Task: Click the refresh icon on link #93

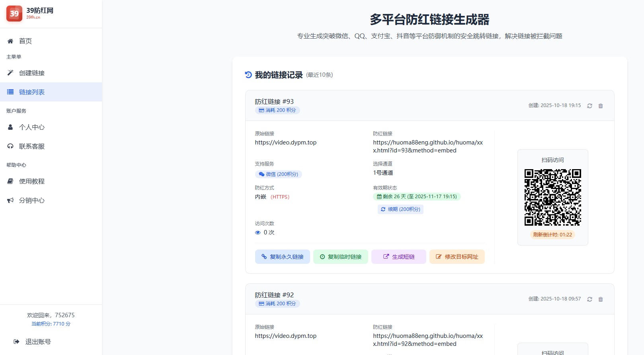Action: [x=589, y=106]
